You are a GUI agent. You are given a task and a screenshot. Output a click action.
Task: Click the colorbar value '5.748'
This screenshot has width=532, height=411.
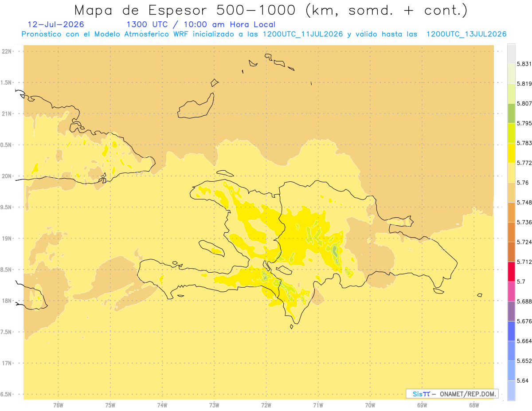(524, 203)
